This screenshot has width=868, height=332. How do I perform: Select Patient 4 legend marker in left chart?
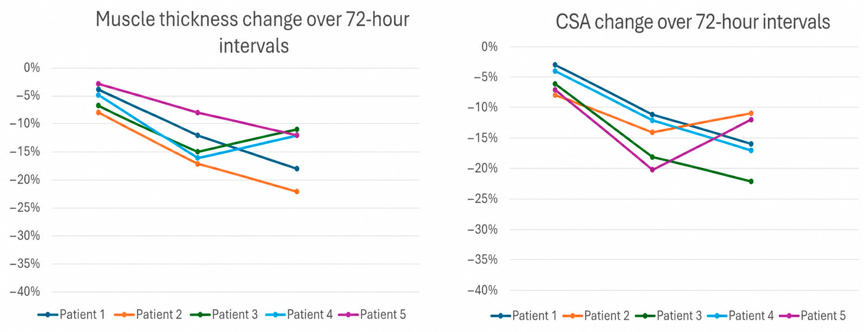coord(275,315)
